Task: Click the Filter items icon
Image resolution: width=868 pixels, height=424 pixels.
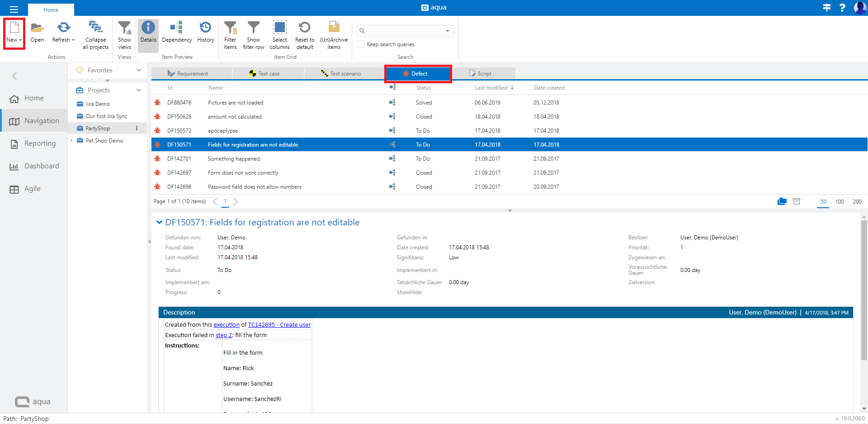Action: pos(230,28)
